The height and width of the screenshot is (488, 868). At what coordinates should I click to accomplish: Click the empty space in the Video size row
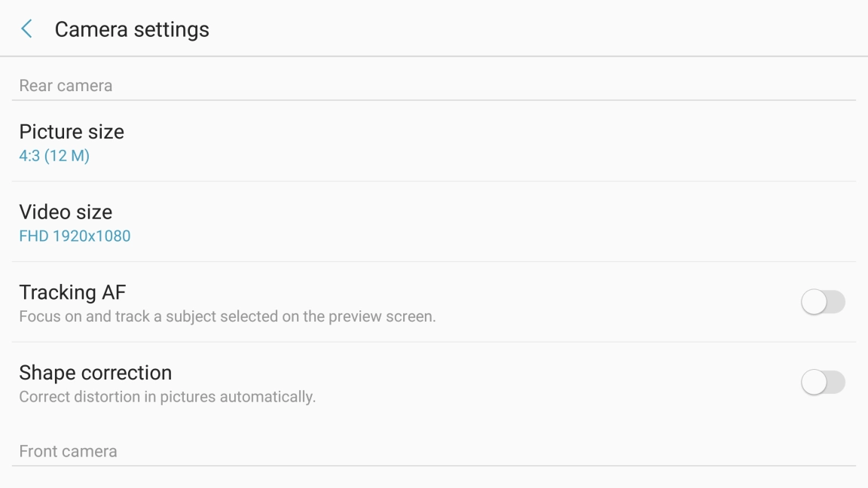[490, 222]
